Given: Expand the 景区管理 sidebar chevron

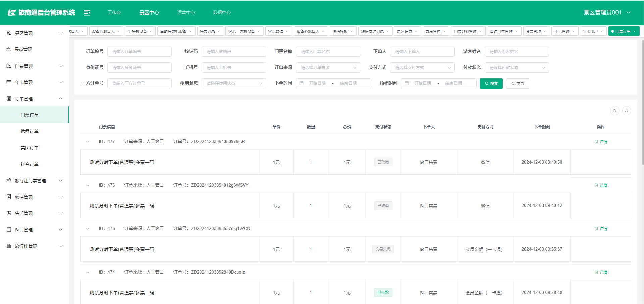Looking at the screenshot, I should (61, 33).
